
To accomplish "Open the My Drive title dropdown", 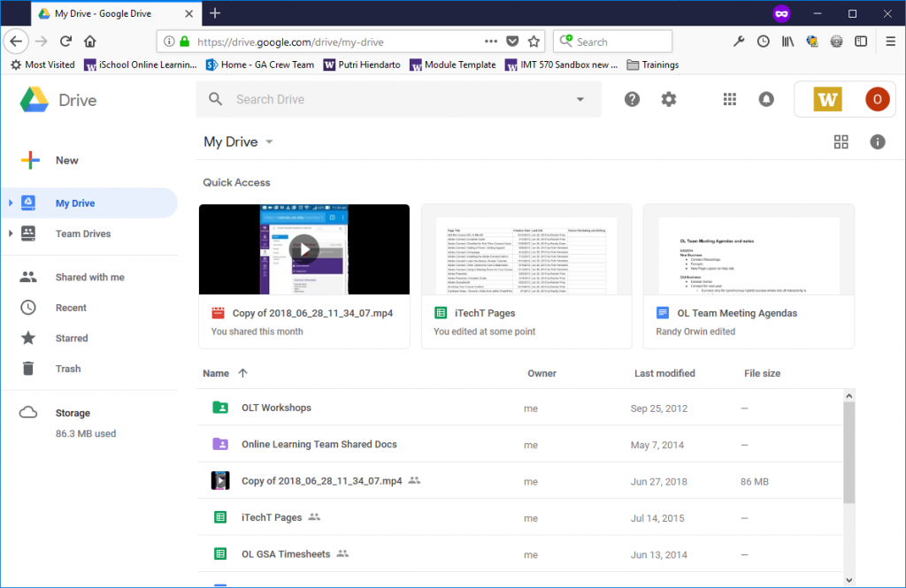I will 269,142.
